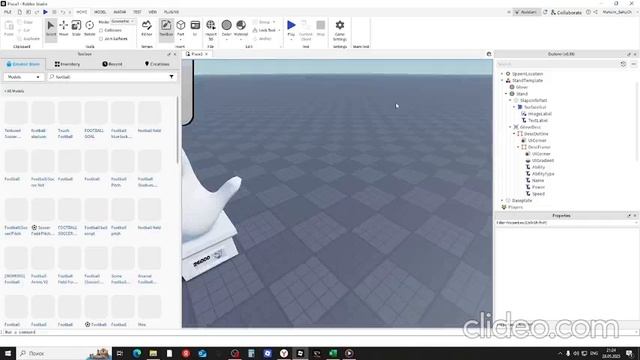This screenshot has width=640, height=360.
Task: Click the Explorer search field
Action: [557, 64]
